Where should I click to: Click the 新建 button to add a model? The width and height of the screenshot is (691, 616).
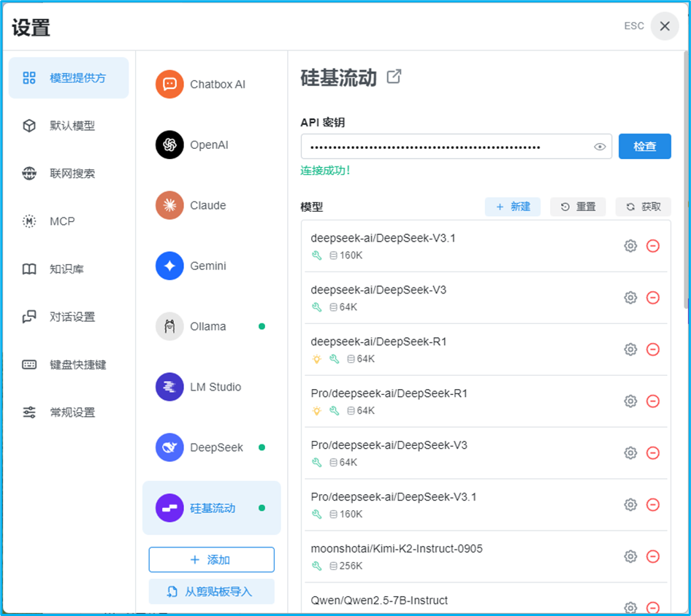513,207
